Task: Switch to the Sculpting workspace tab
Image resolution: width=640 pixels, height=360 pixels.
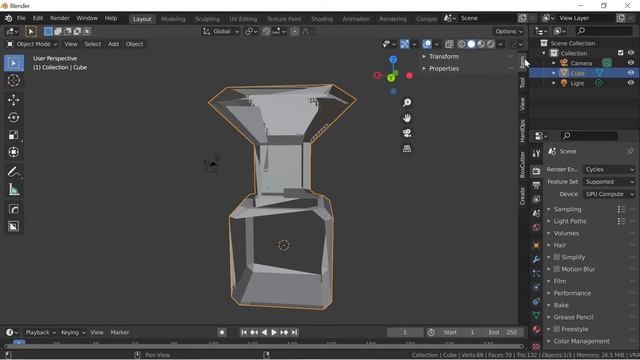Action: tap(207, 19)
